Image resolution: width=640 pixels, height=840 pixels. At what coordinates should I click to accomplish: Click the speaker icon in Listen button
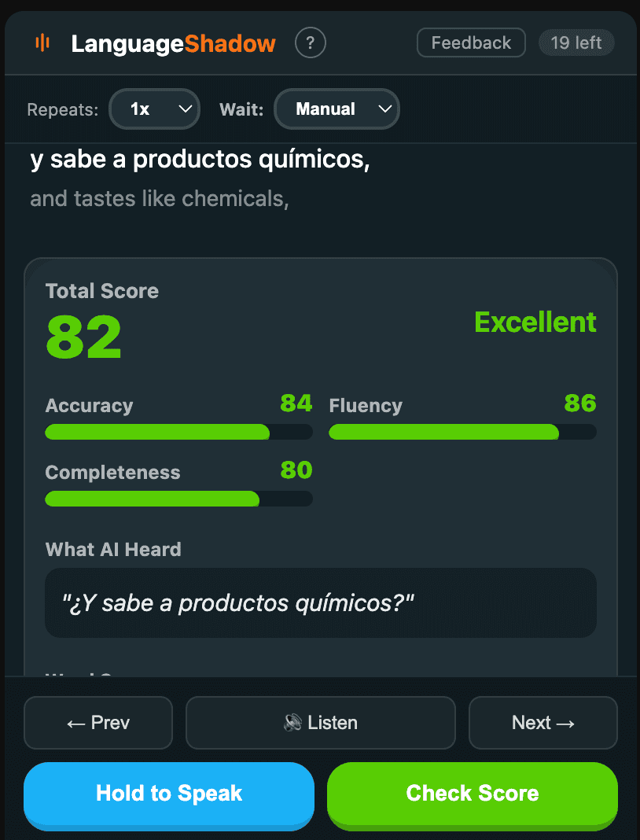pyautogui.click(x=292, y=722)
